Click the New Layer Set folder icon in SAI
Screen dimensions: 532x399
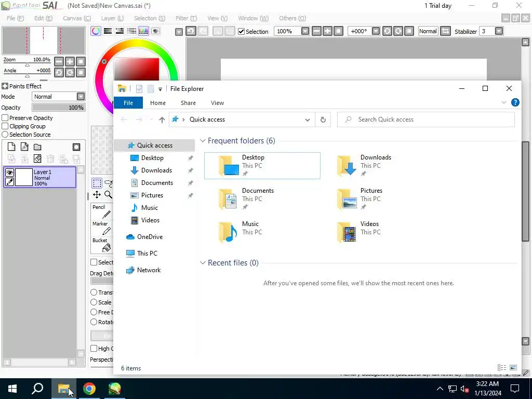point(37,147)
